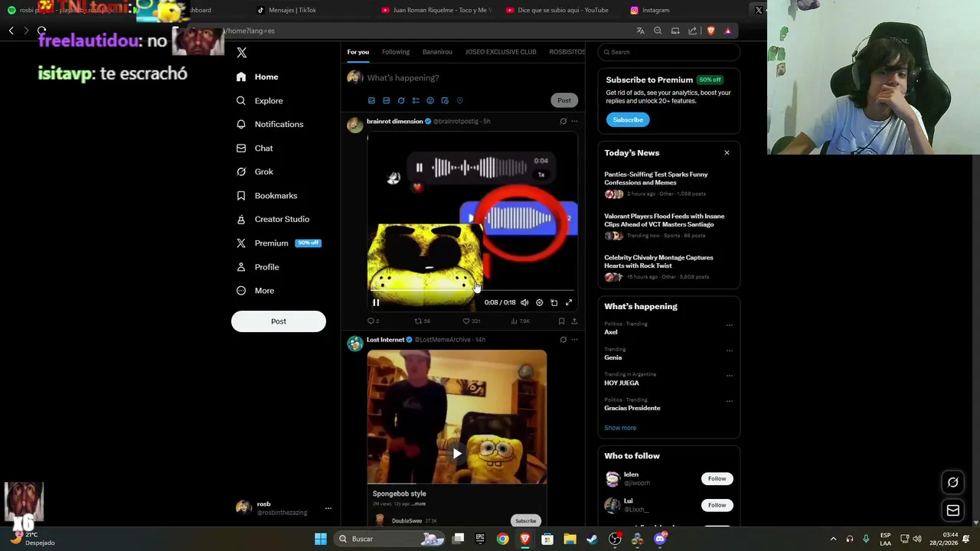Play the Spongebob style video
Screen dimensions: 980x551
(x=457, y=453)
